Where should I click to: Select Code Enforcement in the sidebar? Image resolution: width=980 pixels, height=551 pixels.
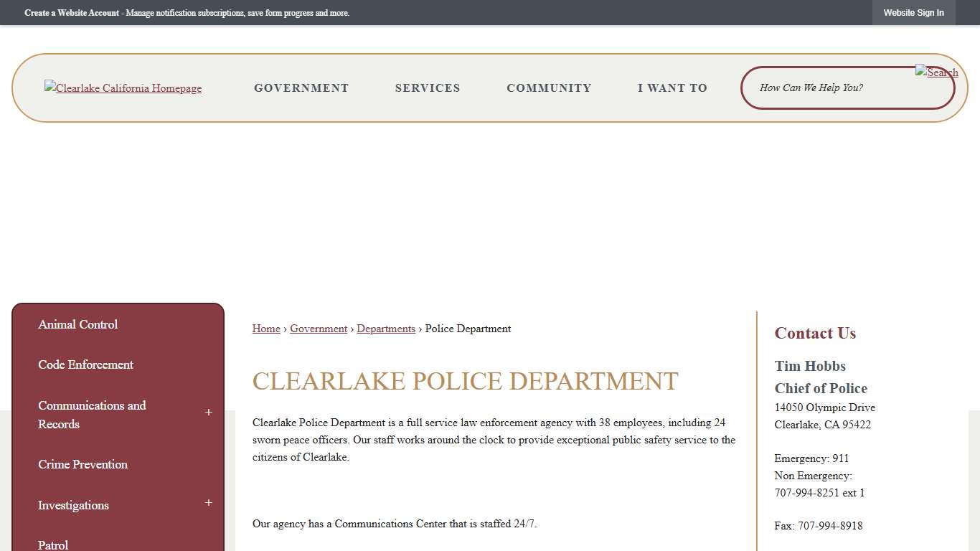click(85, 364)
